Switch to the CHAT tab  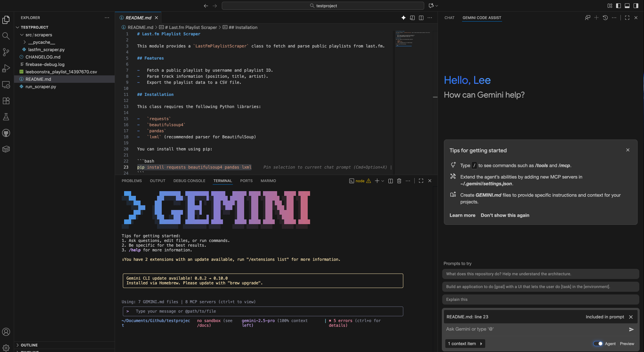(x=449, y=18)
